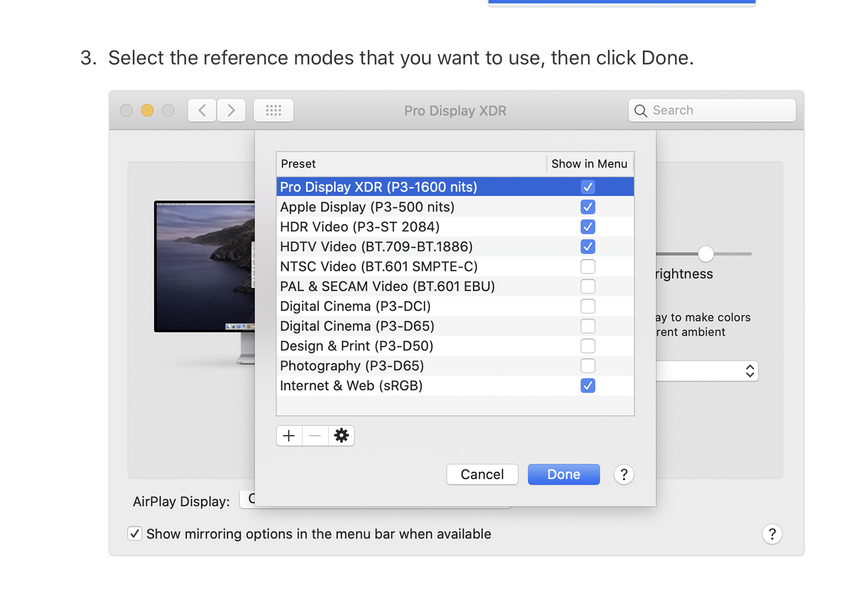
Task: Select Design & Print (P3-D50) preset row
Action: (x=455, y=346)
